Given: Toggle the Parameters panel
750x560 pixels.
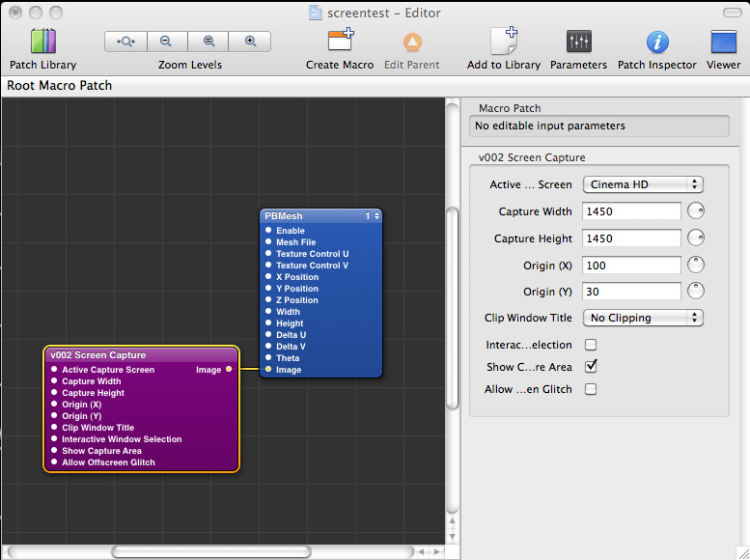Looking at the screenshot, I should coord(579,42).
